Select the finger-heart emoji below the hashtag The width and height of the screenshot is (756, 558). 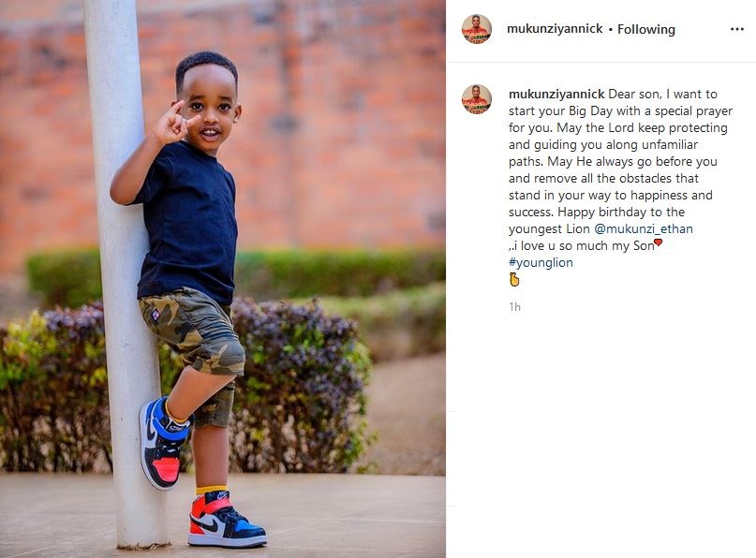point(514,280)
